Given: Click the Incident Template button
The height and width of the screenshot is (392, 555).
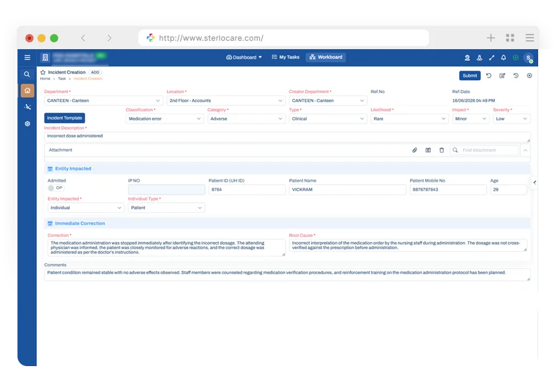Looking at the screenshot, I should point(65,118).
